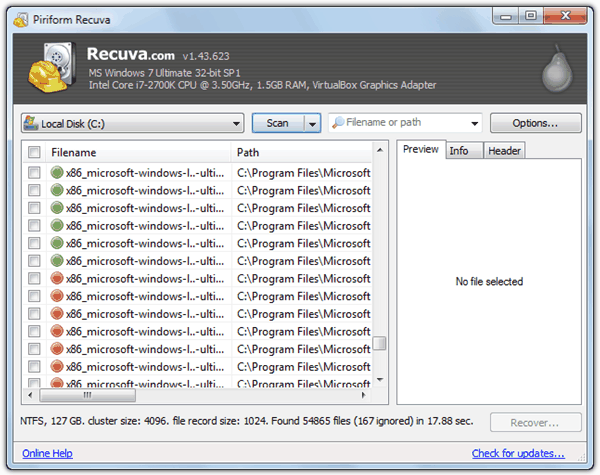The height and width of the screenshot is (475, 600).
Task: Click Check for updates... link
Action: pos(518,453)
